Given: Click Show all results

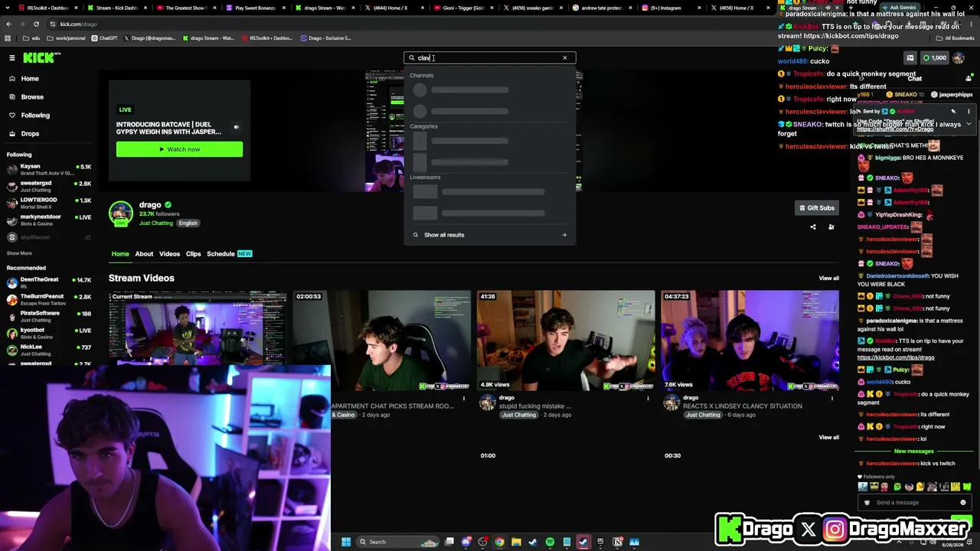Looking at the screenshot, I should (x=490, y=235).
